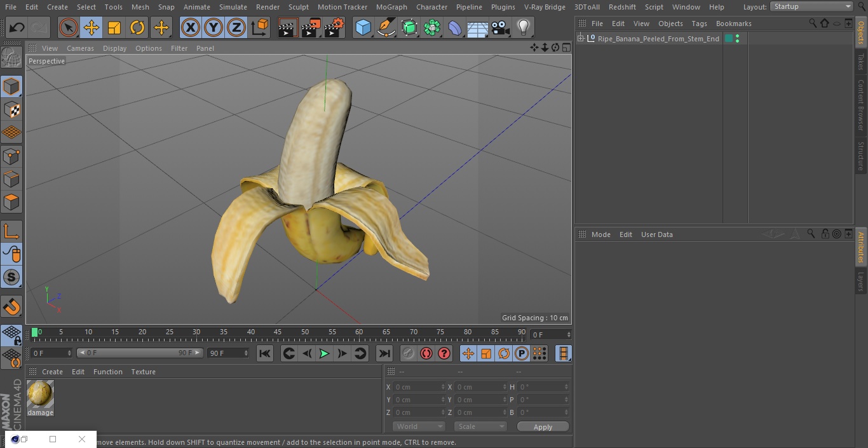Select the Rotate tool
This screenshot has height=448, width=868.
137,27
